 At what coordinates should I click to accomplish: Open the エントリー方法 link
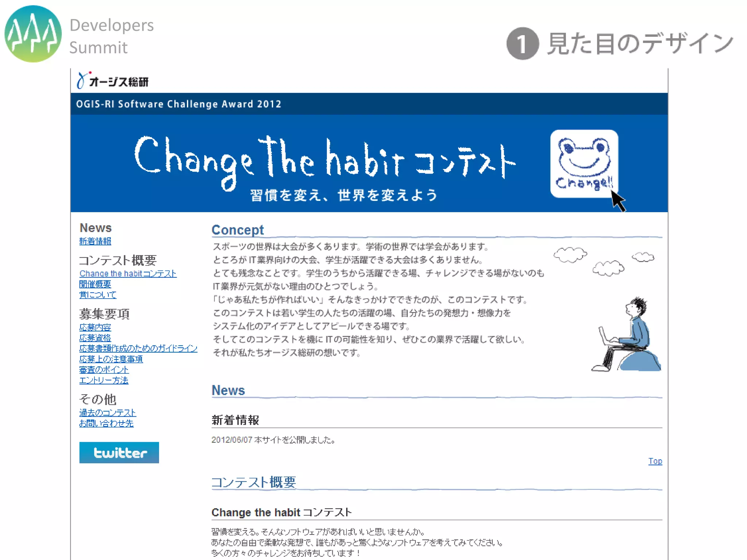click(104, 380)
